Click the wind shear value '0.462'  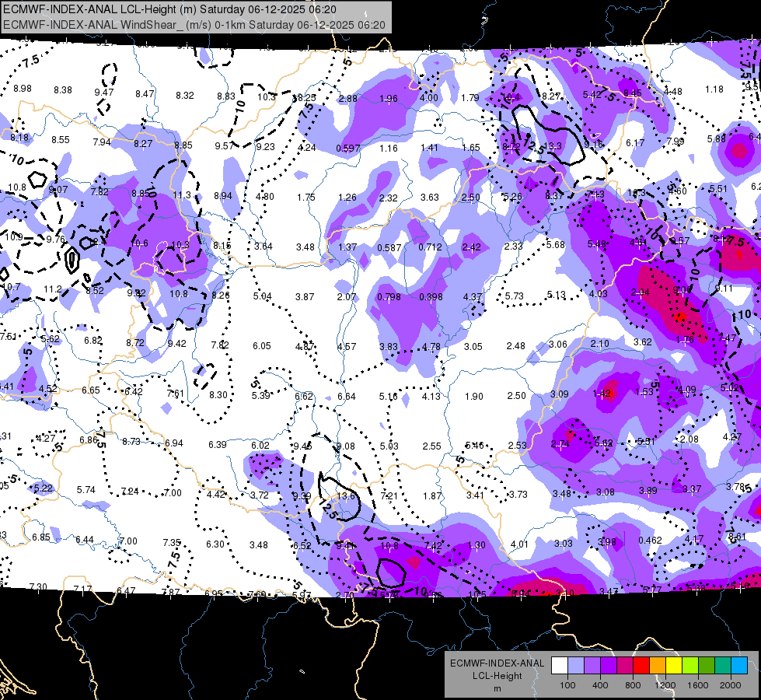(x=651, y=541)
